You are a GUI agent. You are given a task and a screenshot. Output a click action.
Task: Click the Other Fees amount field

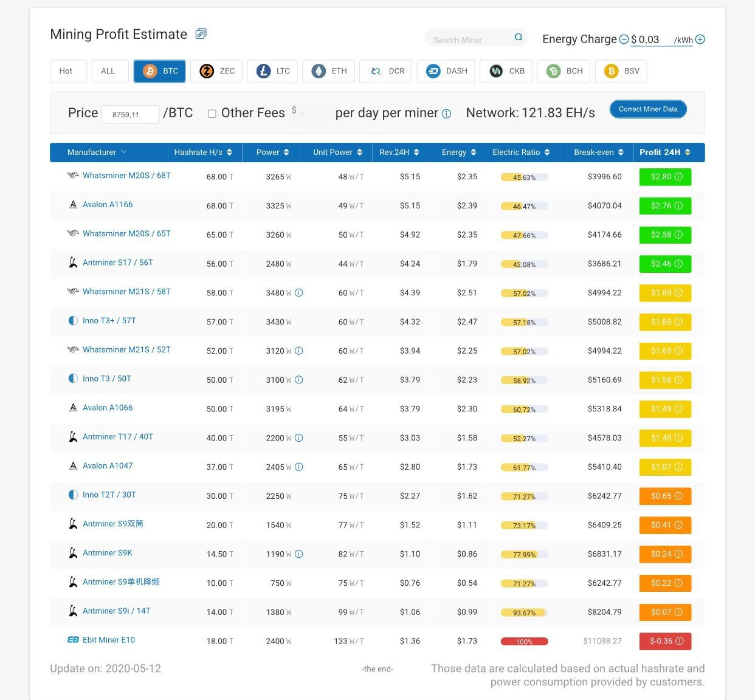pyautogui.click(x=311, y=114)
